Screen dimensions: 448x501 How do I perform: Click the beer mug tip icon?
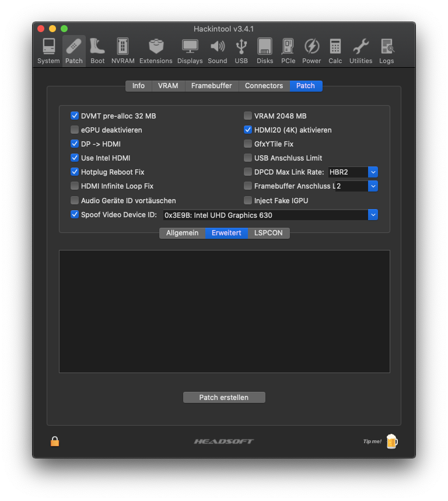(x=392, y=441)
